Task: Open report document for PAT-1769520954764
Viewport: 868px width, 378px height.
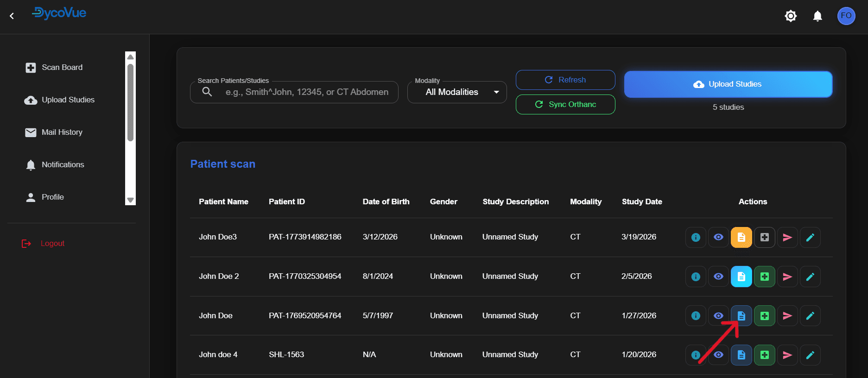Action: tap(741, 316)
